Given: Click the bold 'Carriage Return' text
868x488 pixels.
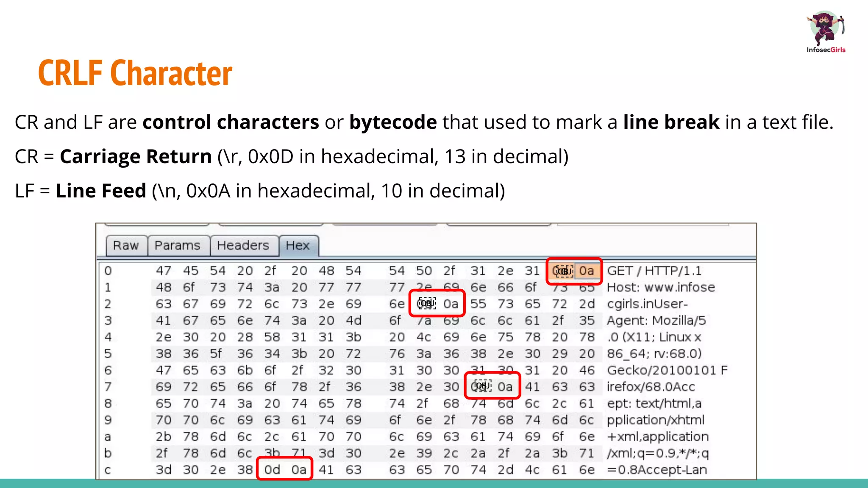Looking at the screenshot, I should pyautogui.click(x=136, y=156).
